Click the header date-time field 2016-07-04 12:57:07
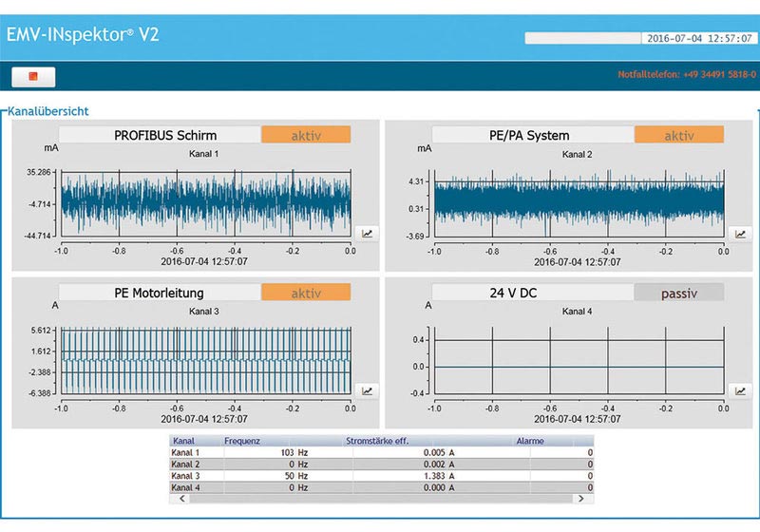This screenshot has width=760, height=532. coord(699,38)
